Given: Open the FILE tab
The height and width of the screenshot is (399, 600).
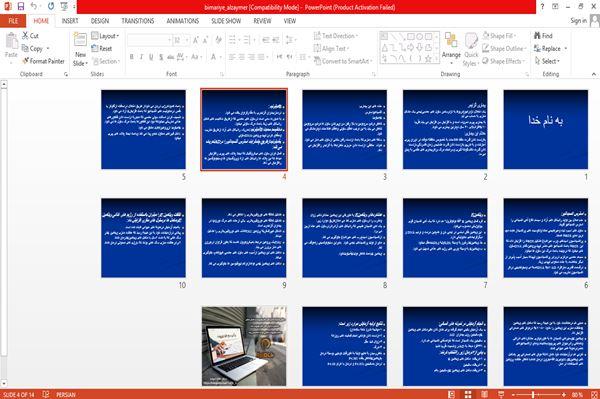Looking at the screenshot, I should tap(13, 21).
